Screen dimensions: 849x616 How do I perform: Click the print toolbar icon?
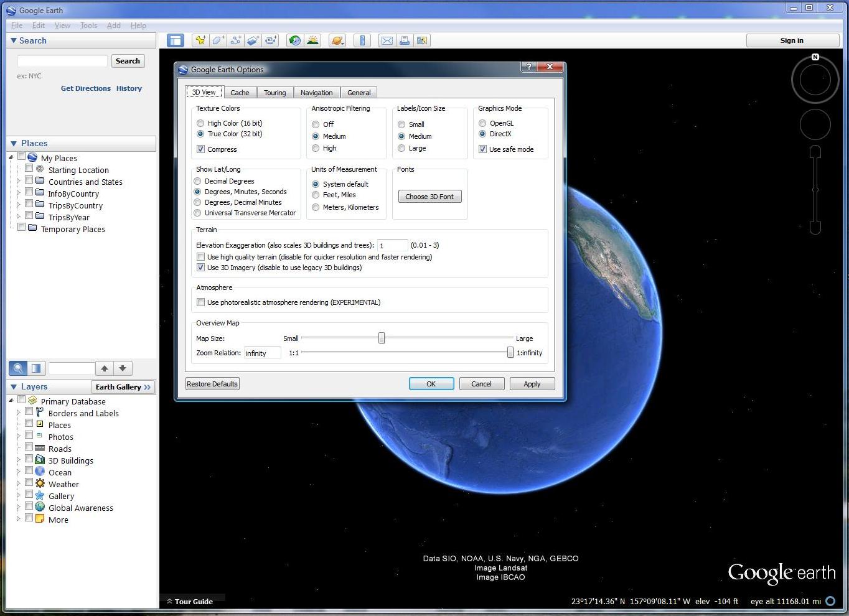pos(405,40)
